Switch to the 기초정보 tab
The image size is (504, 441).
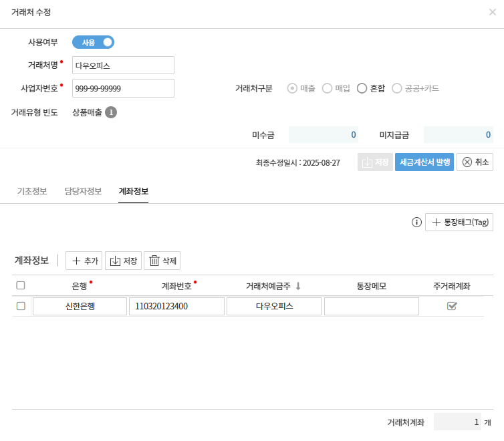(32, 192)
